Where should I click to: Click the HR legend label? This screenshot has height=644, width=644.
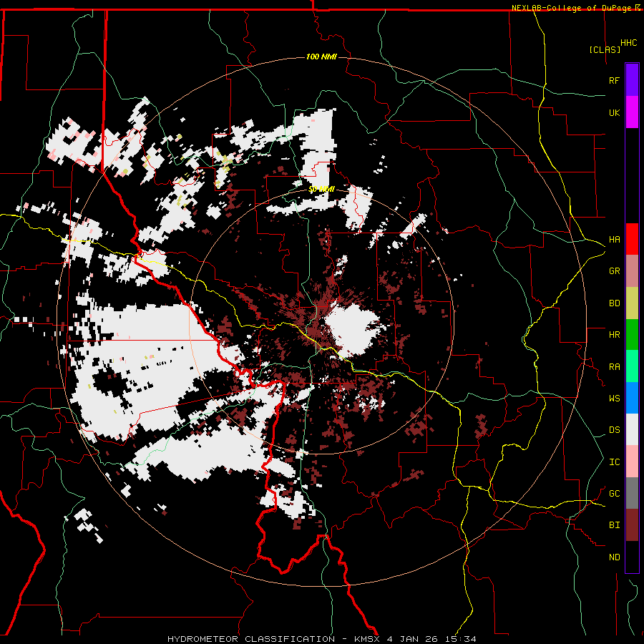click(614, 335)
